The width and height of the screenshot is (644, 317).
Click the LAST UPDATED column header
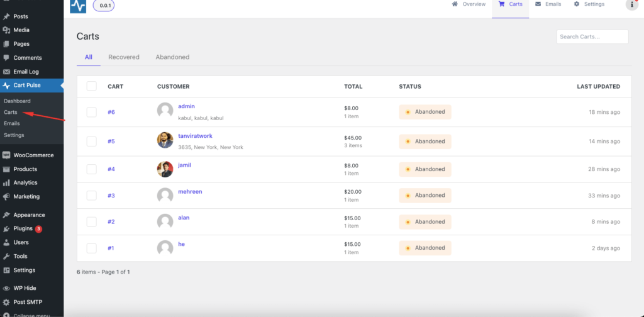pyautogui.click(x=599, y=87)
